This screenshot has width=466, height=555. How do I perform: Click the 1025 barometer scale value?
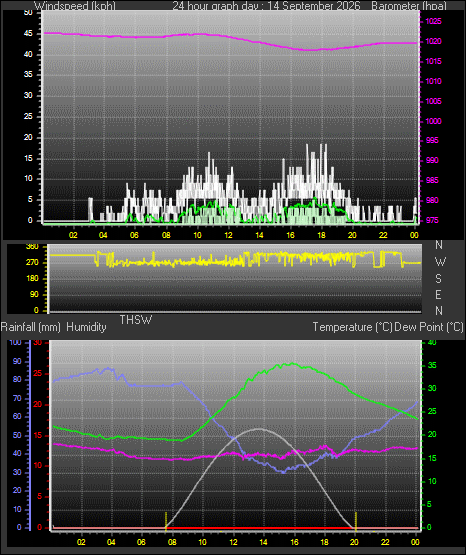[433, 21]
